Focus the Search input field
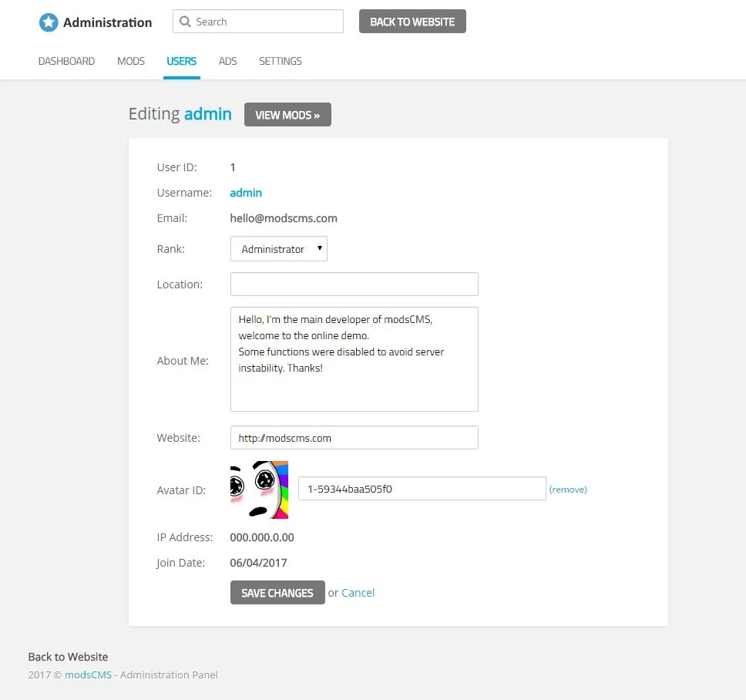This screenshot has width=746, height=700. point(258,22)
